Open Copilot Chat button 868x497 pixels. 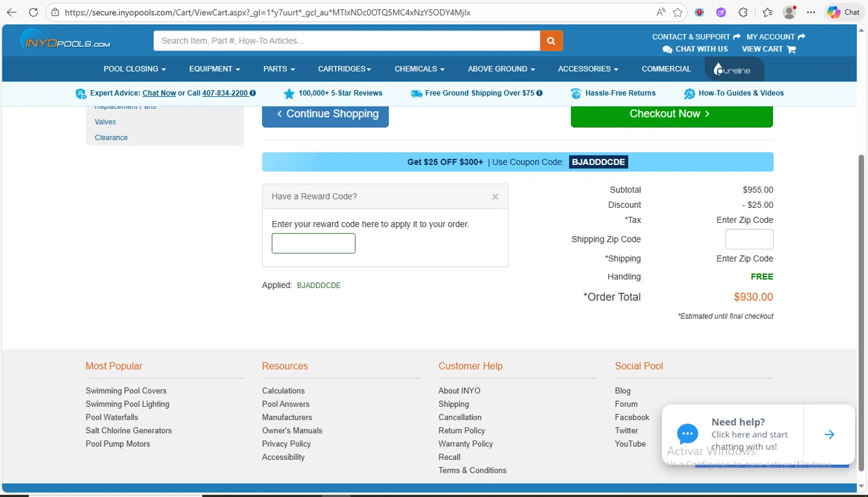pos(843,12)
